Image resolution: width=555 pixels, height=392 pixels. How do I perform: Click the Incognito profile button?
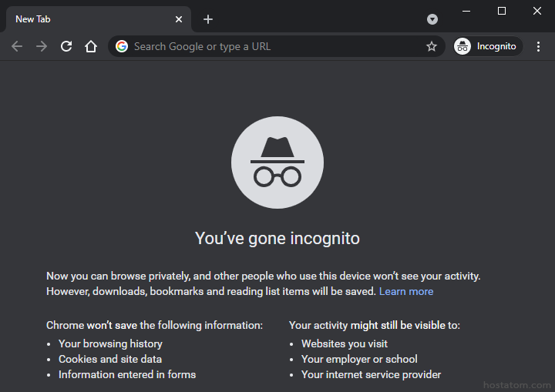coord(486,46)
